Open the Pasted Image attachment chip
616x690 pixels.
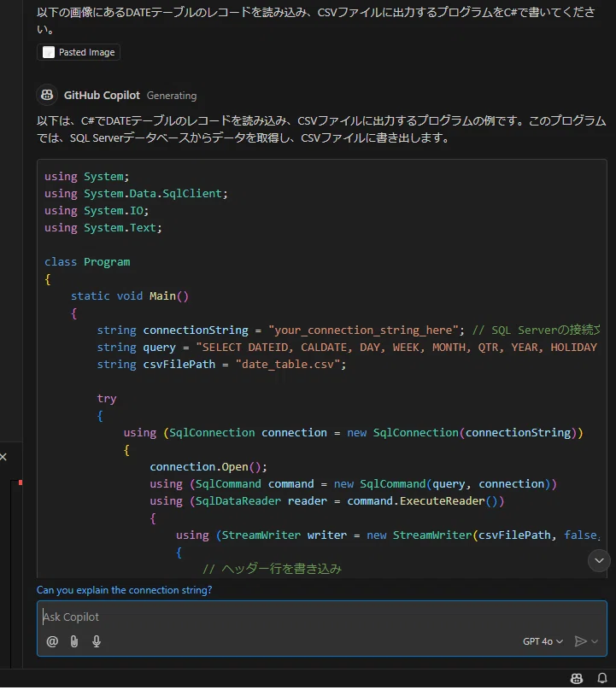(79, 52)
